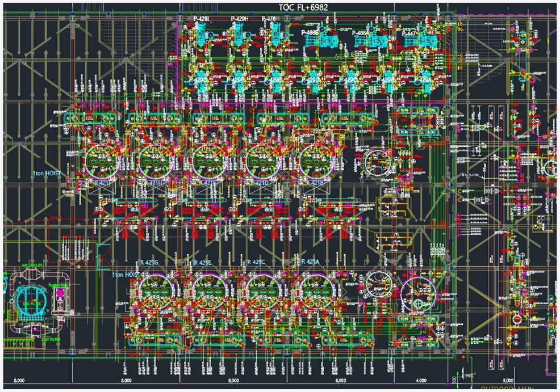Viewport: 560px width, 392px height.
Task: Select the 'P-468A' pump label
Action: click(360, 33)
